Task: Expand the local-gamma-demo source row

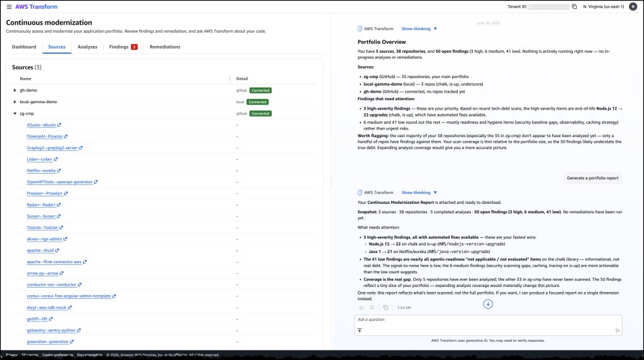Action: 15,102
